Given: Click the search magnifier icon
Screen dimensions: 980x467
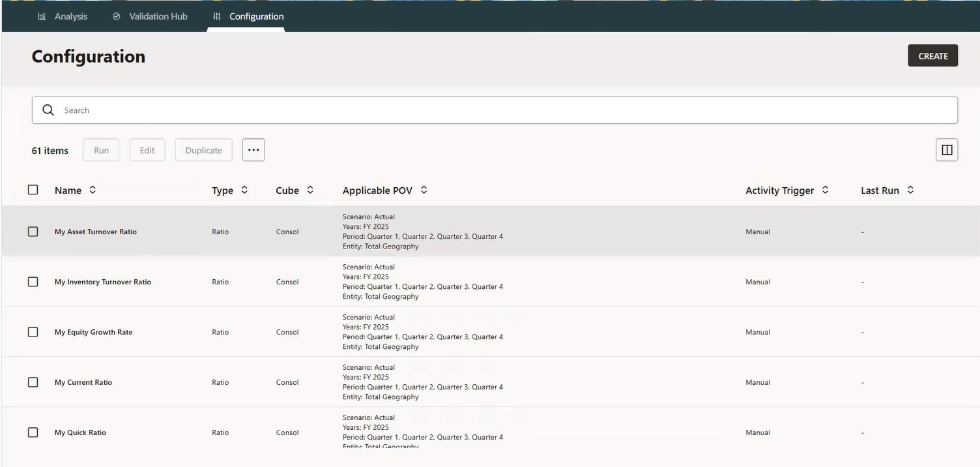Looking at the screenshot, I should (48, 110).
